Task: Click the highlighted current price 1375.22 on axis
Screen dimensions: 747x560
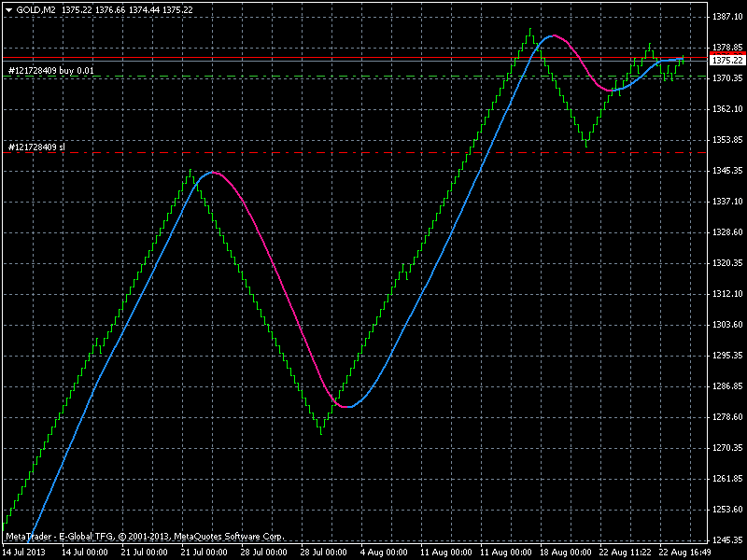Action: click(x=727, y=61)
